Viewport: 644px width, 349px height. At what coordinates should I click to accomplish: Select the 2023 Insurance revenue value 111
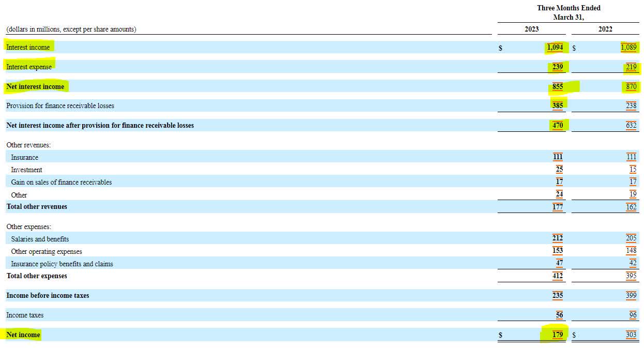(558, 157)
